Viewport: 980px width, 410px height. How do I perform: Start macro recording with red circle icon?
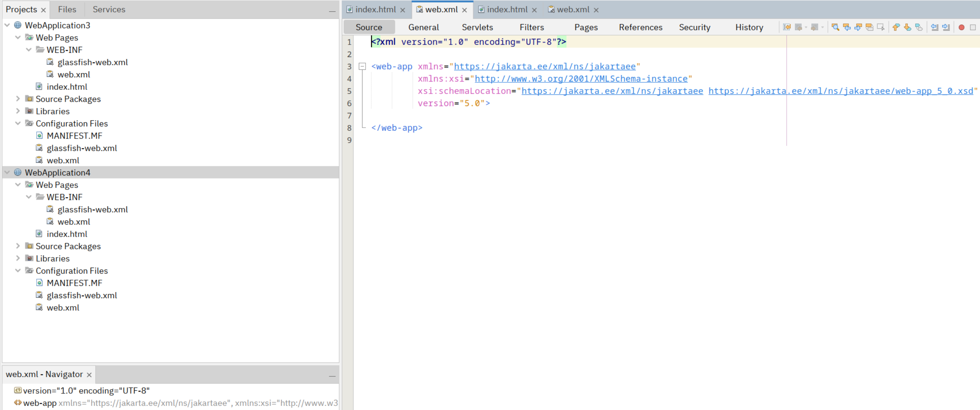[x=961, y=27]
